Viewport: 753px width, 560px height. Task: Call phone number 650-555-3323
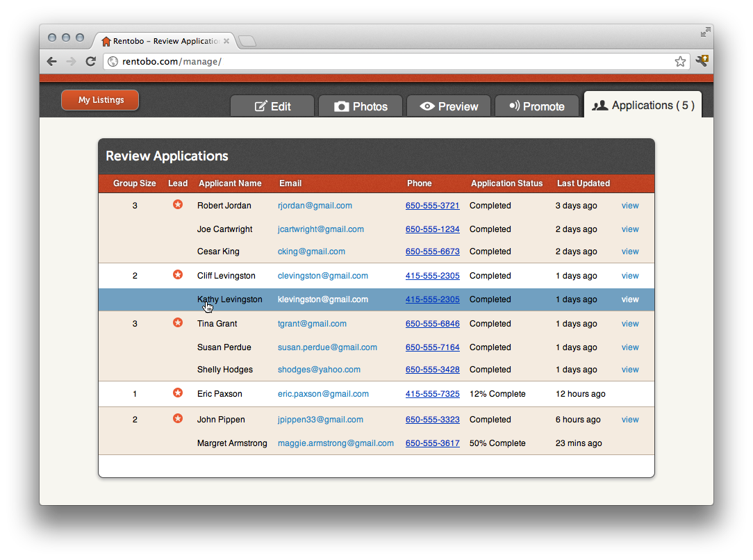pyautogui.click(x=432, y=419)
